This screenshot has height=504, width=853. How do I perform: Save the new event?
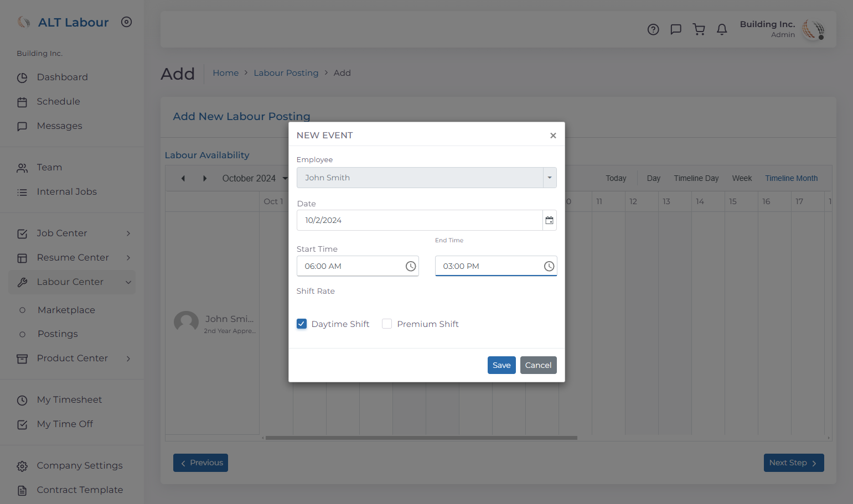(502, 365)
